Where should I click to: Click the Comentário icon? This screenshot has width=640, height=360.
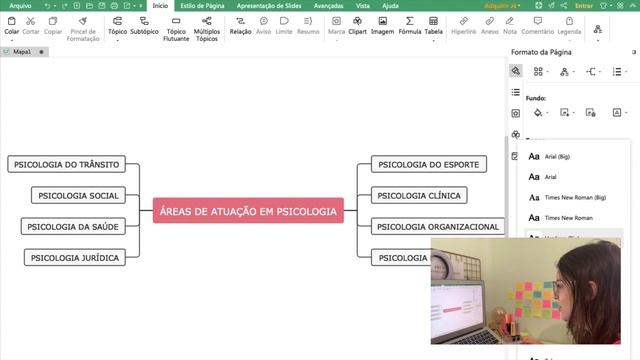coord(538,21)
